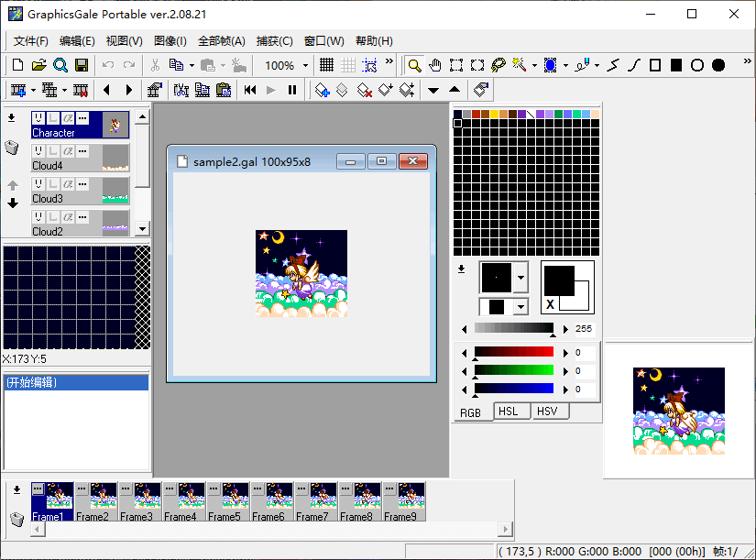
Task: Open the 图像(I) menu
Action: 170,41
